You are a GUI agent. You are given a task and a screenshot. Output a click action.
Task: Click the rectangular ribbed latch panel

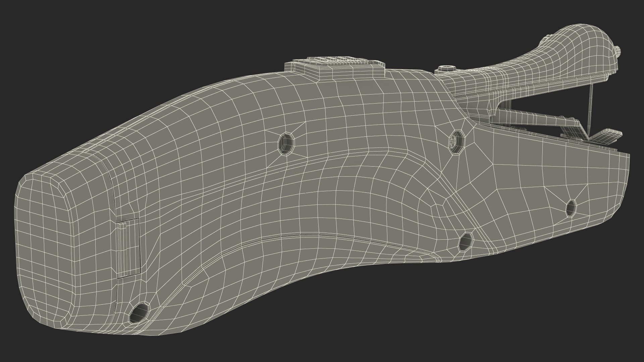click(x=128, y=248)
